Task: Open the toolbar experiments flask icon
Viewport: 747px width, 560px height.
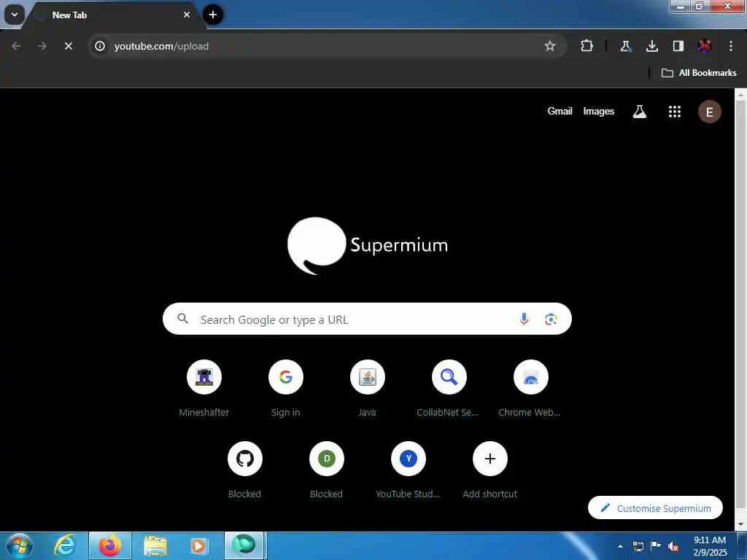Action: pyautogui.click(x=625, y=46)
